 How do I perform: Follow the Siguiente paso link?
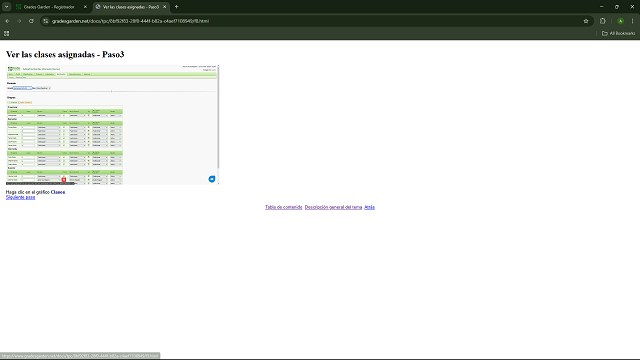pos(20,197)
